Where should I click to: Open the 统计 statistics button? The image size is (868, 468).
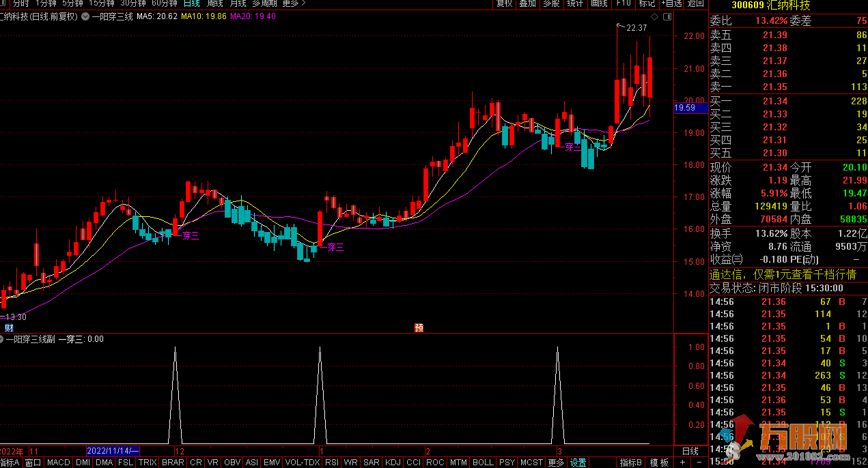tap(575, 3)
